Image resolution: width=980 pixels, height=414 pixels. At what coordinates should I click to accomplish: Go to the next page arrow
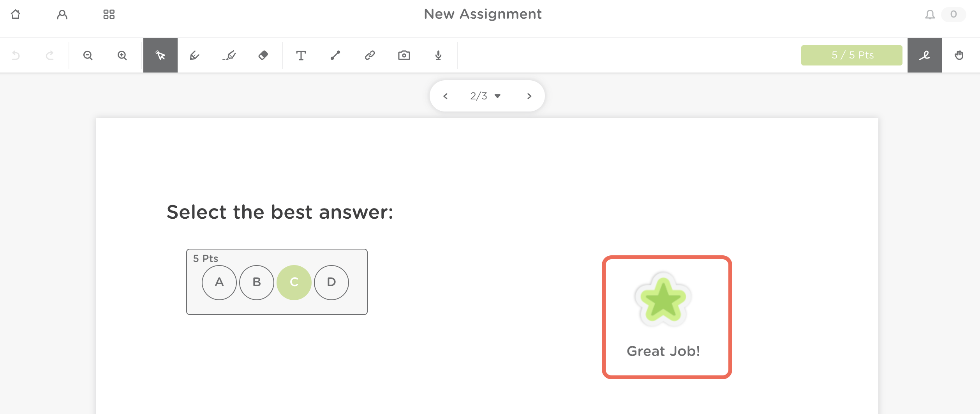click(529, 96)
